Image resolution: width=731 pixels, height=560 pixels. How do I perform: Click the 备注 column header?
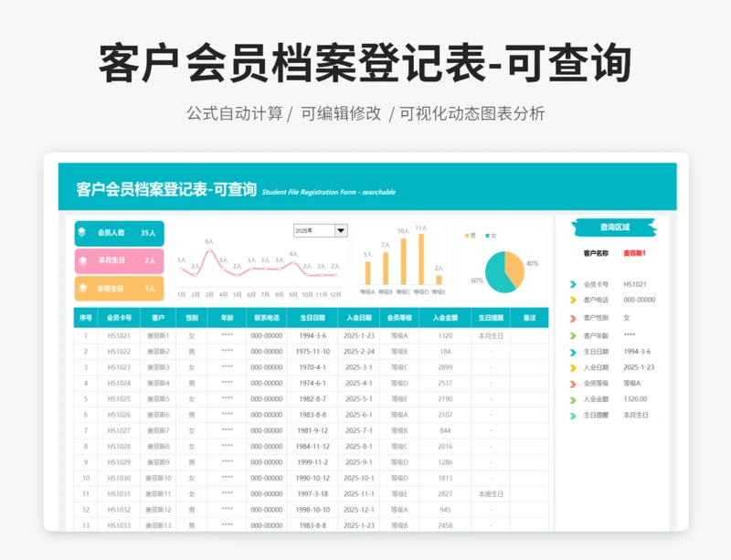530,318
